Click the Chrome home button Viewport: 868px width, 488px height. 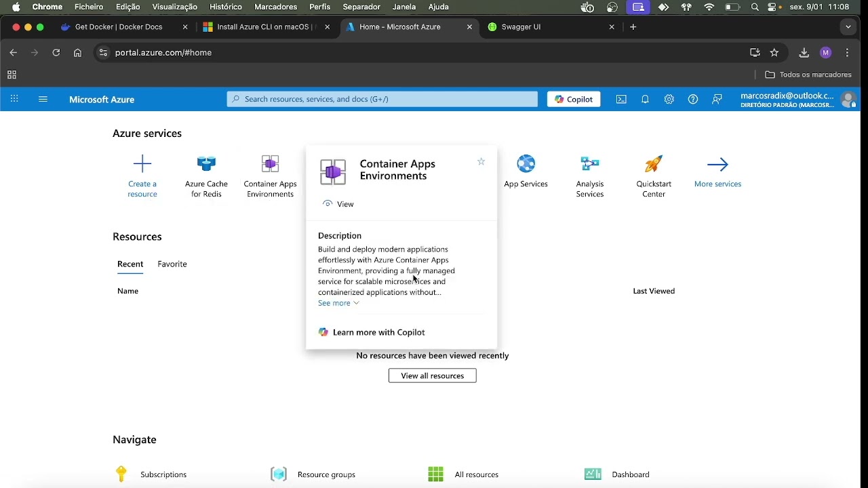click(x=77, y=52)
